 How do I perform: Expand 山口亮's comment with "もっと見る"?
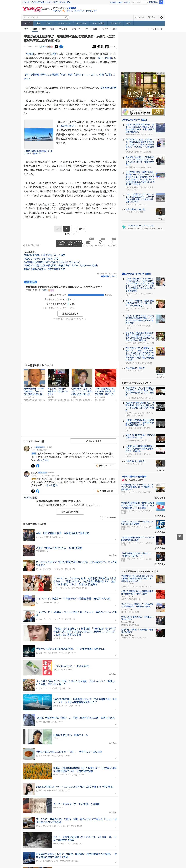(x=52, y=485)
